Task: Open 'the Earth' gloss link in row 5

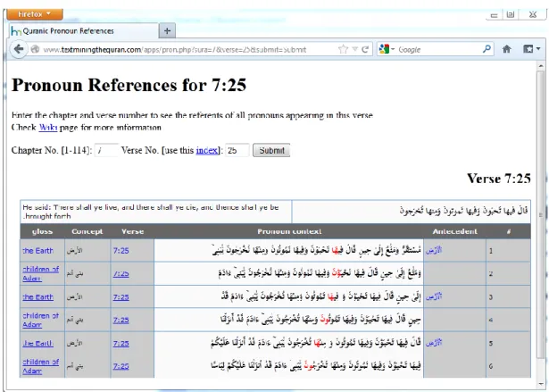Action: coord(37,343)
